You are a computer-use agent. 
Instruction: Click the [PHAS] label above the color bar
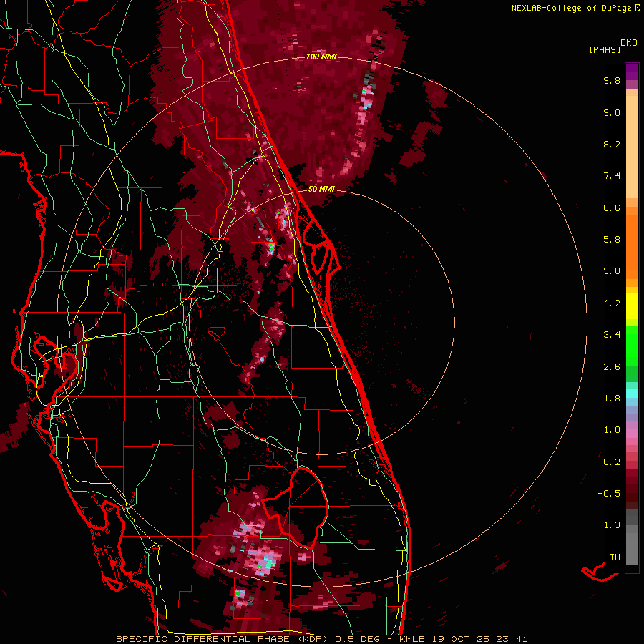605,49
